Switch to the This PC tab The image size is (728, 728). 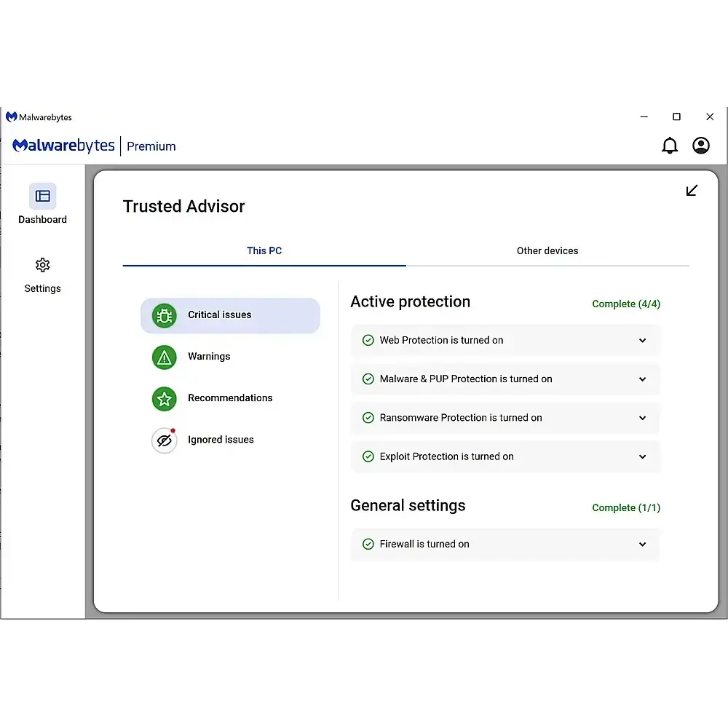[x=264, y=250]
